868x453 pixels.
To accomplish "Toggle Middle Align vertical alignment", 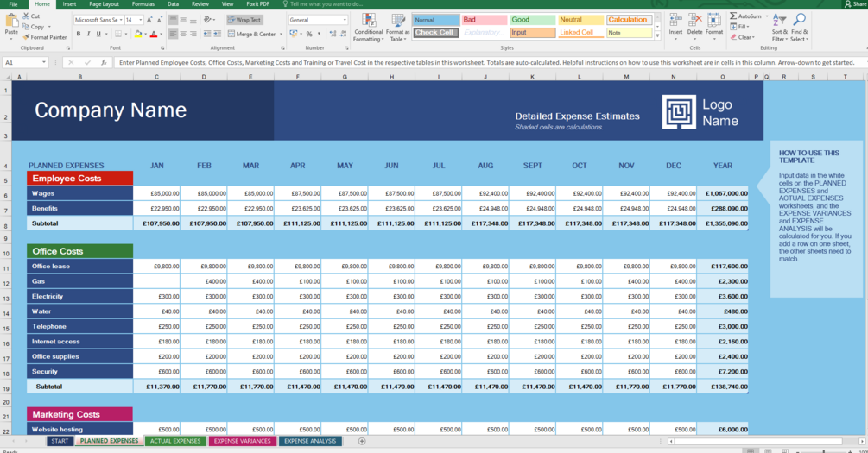I will pyautogui.click(x=183, y=20).
